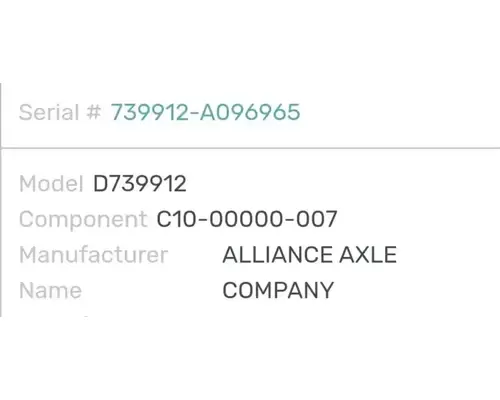Viewport: 500px width, 400px height.
Task: Select the "Name" label word
Action: pyautogui.click(x=51, y=291)
